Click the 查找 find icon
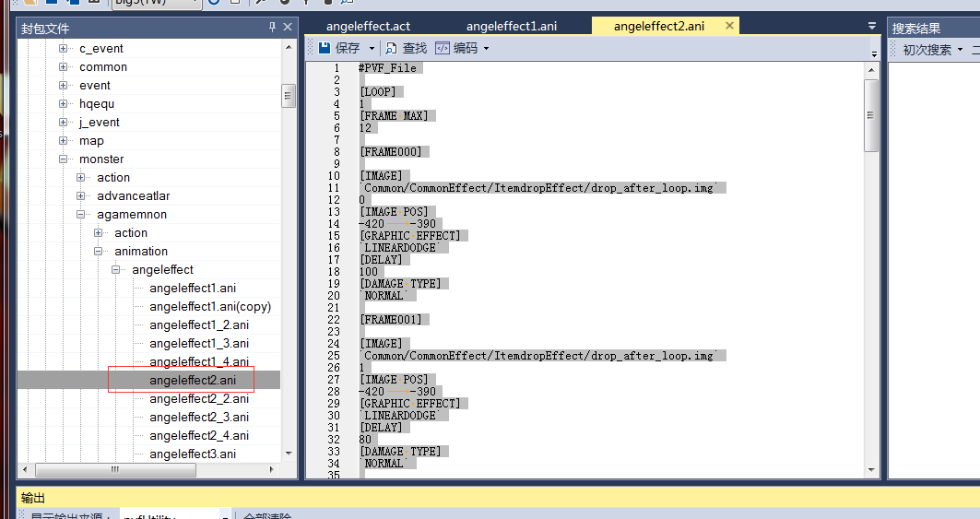The width and height of the screenshot is (980, 519). (x=392, y=48)
